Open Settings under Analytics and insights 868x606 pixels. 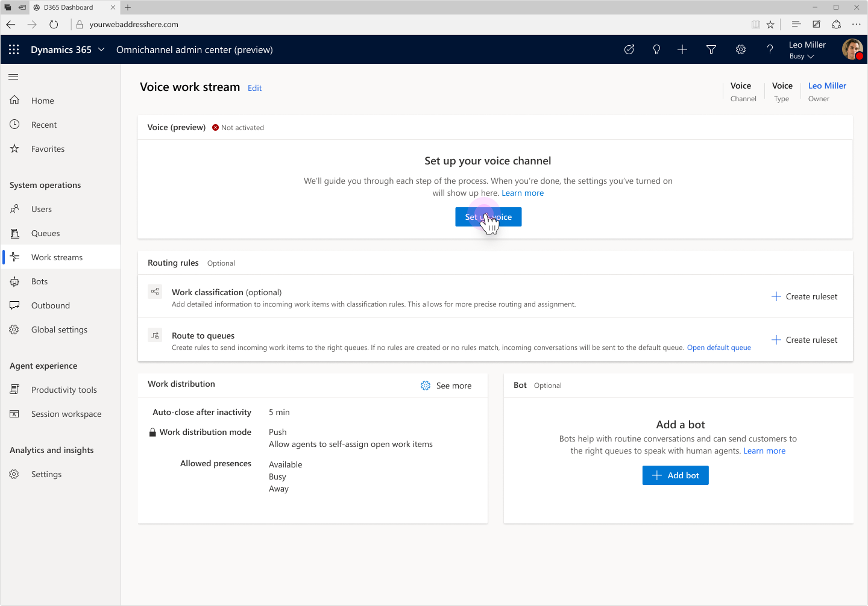click(x=60, y=474)
